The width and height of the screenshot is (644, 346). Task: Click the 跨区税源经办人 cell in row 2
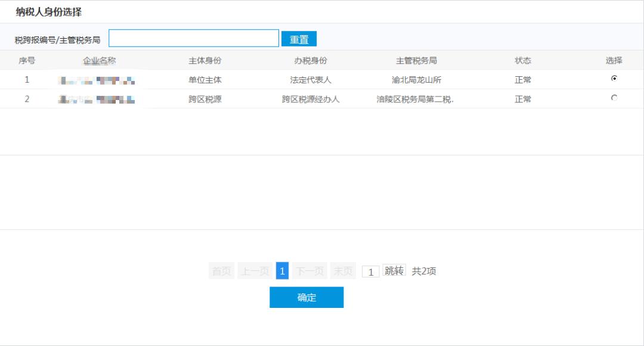point(311,99)
